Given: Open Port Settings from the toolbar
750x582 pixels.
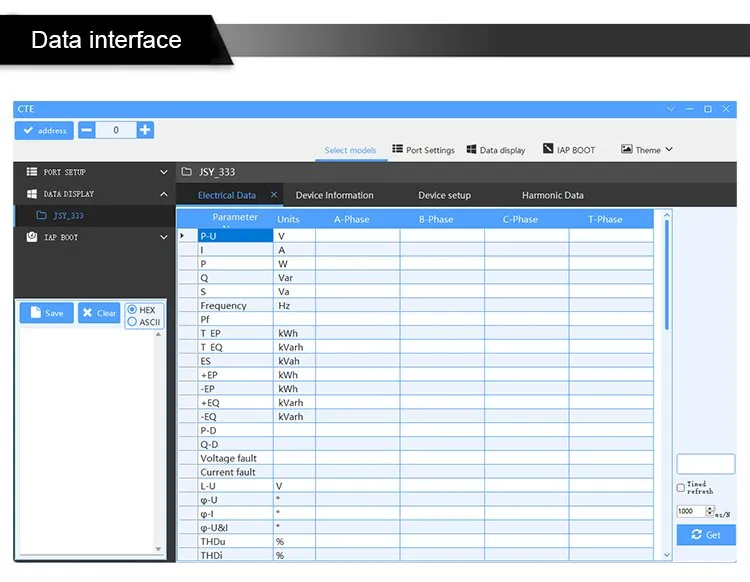Looking at the screenshot, I should tap(423, 150).
